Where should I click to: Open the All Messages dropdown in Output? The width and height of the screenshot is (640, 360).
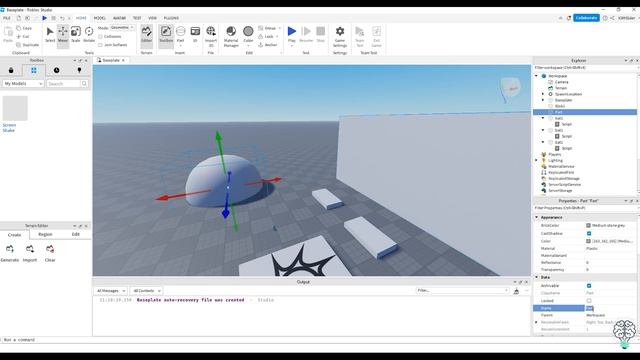tap(110, 291)
